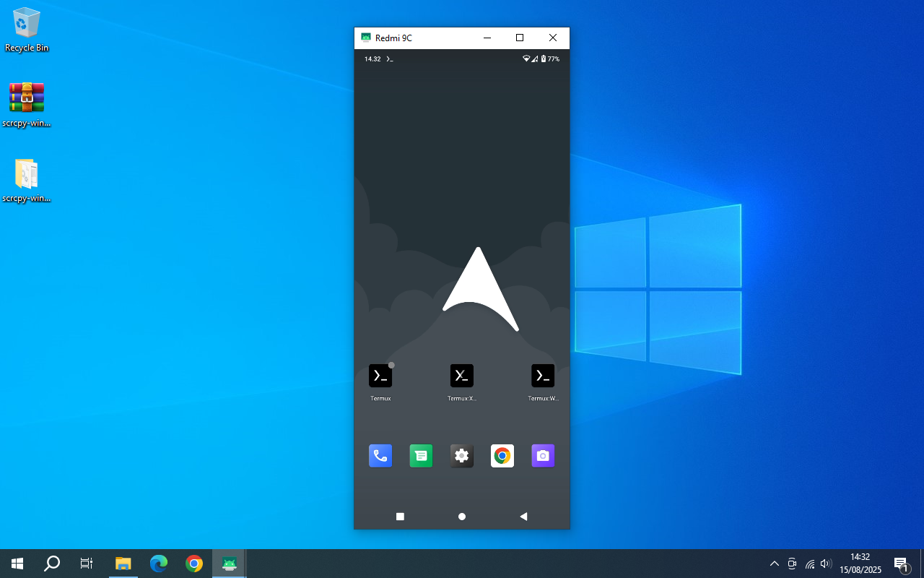Tap the phone status bar time 14.32
924x578 pixels.
click(x=372, y=59)
